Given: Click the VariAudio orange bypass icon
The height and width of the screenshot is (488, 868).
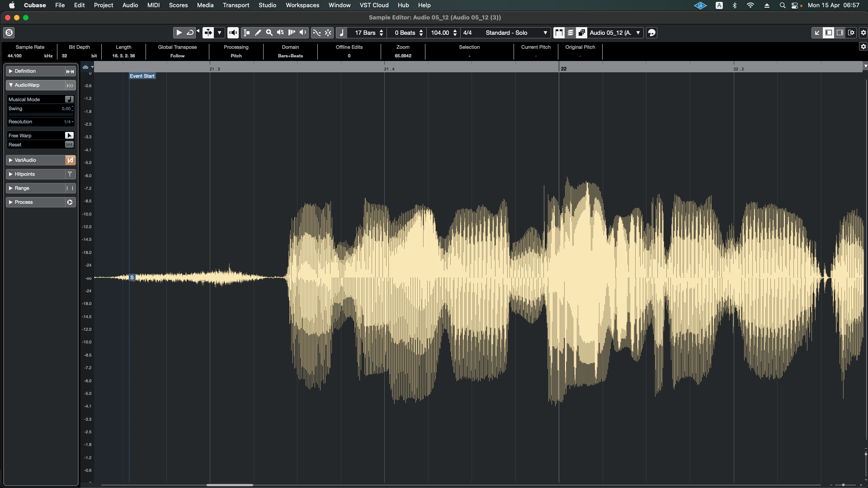Looking at the screenshot, I should coord(70,160).
